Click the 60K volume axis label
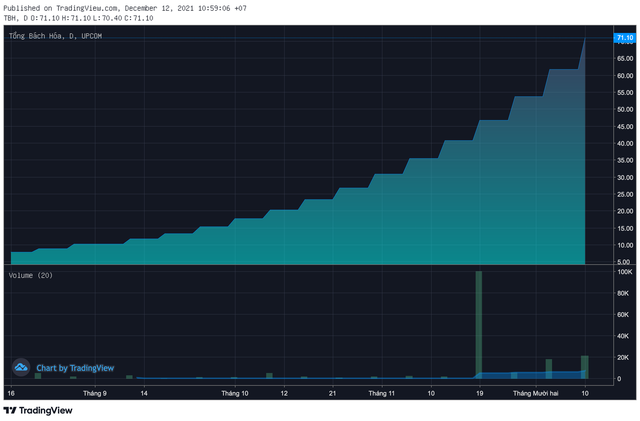The image size is (640, 421). 623,314
